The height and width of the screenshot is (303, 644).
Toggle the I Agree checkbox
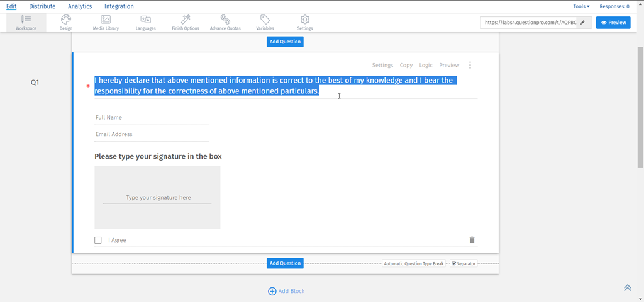pos(97,240)
